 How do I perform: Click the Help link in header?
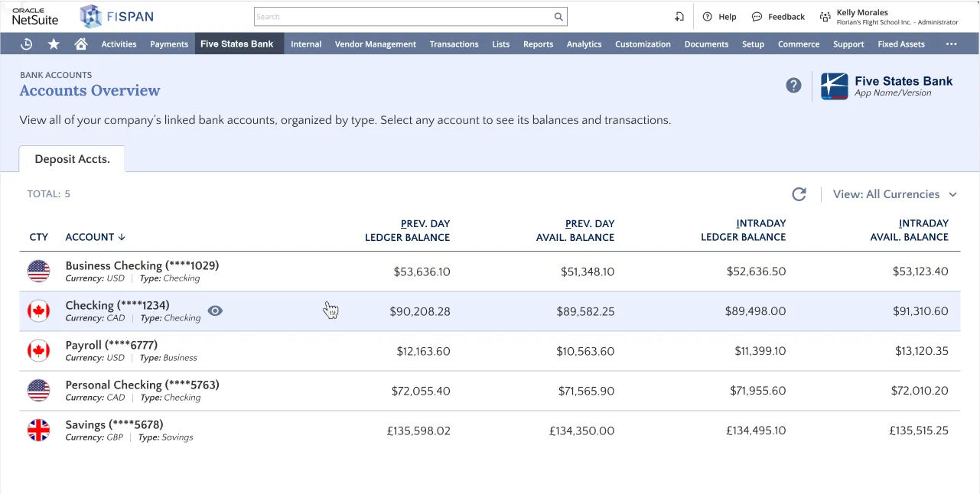click(727, 17)
